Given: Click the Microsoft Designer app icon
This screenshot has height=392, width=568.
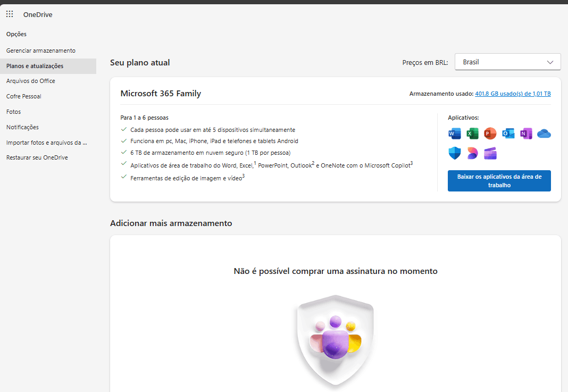Looking at the screenshot, I should (x=472, y=153).
